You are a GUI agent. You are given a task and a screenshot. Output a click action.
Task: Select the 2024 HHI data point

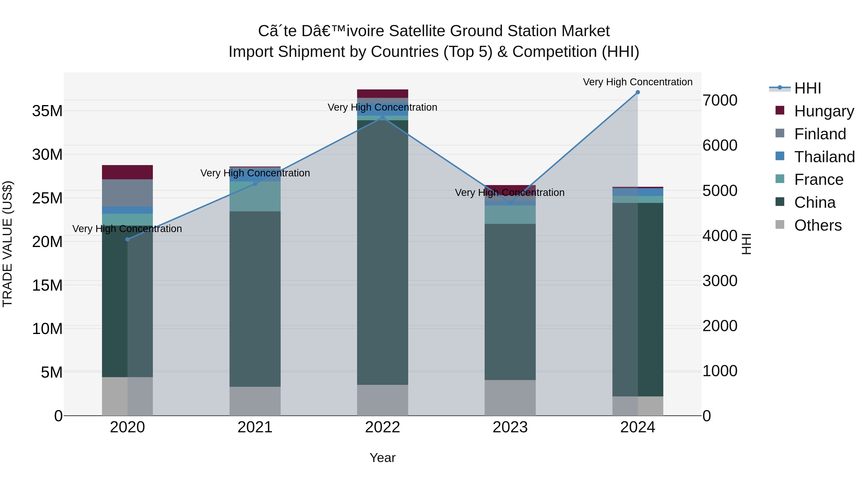point(637,92)
